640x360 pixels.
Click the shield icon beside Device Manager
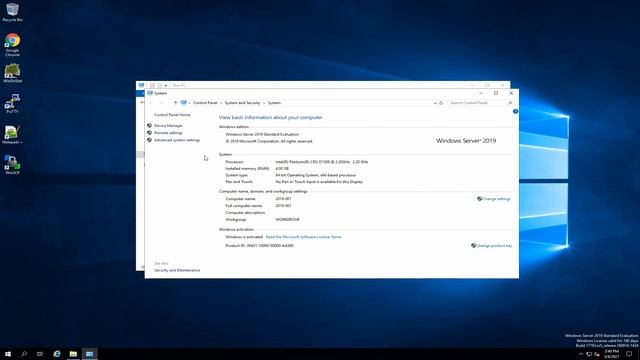pos(149,126)
